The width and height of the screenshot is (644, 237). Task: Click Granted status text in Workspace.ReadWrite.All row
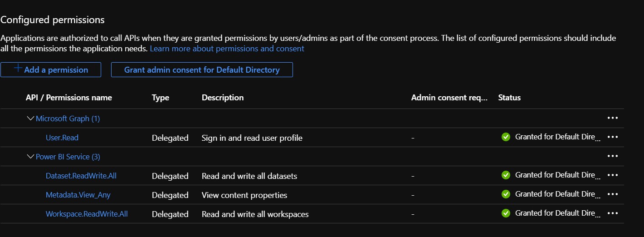558,213
